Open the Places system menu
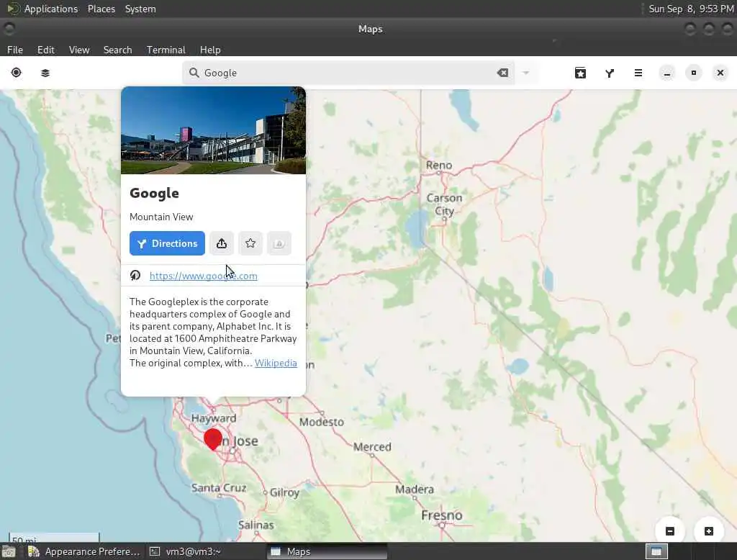The width and height of the screenshot is (737, 560). coord(101,9)
